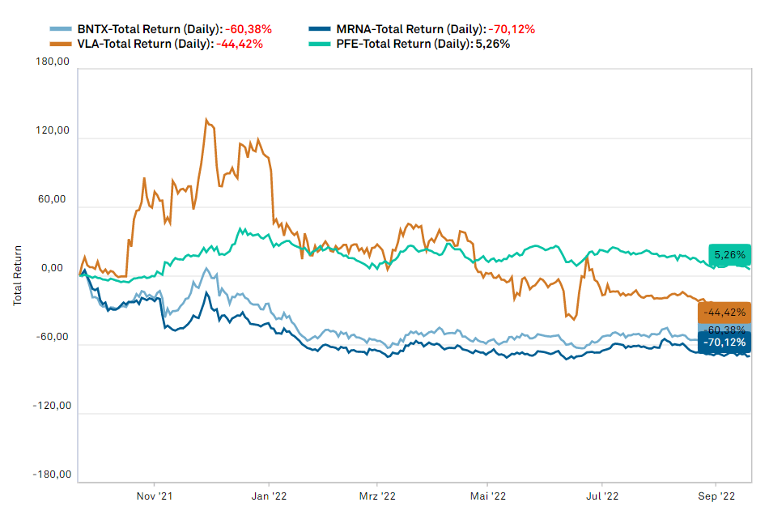Click the Total Return y-axis title

click(18, 275)
